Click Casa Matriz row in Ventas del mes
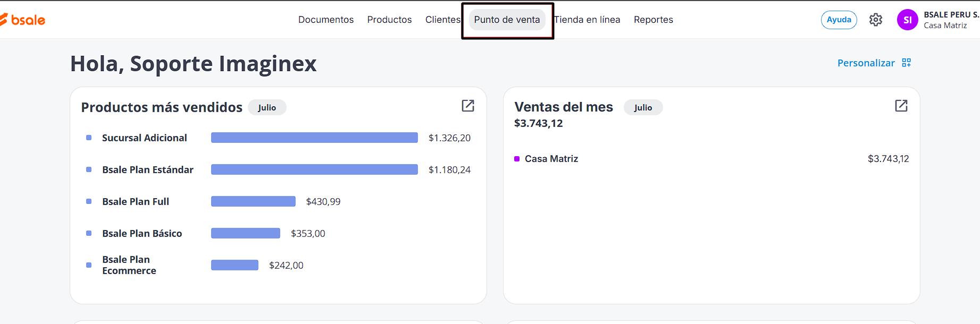The image size is (980, 324). click(711, 159)
